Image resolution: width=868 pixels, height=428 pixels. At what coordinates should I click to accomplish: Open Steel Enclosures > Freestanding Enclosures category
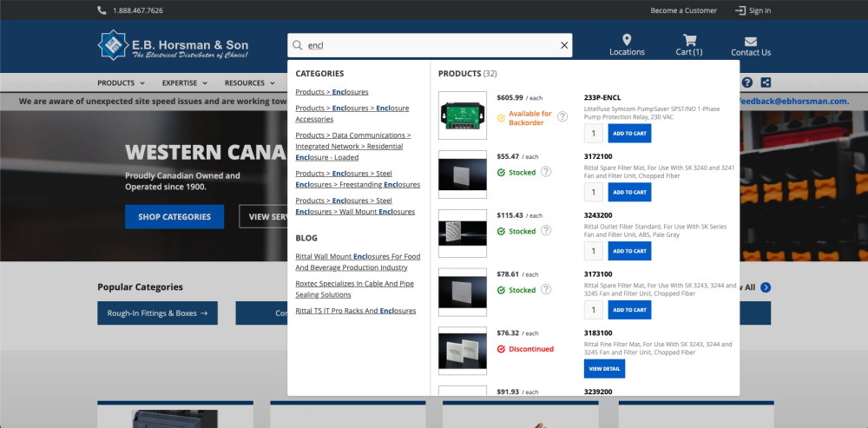[x=358, y=179]
